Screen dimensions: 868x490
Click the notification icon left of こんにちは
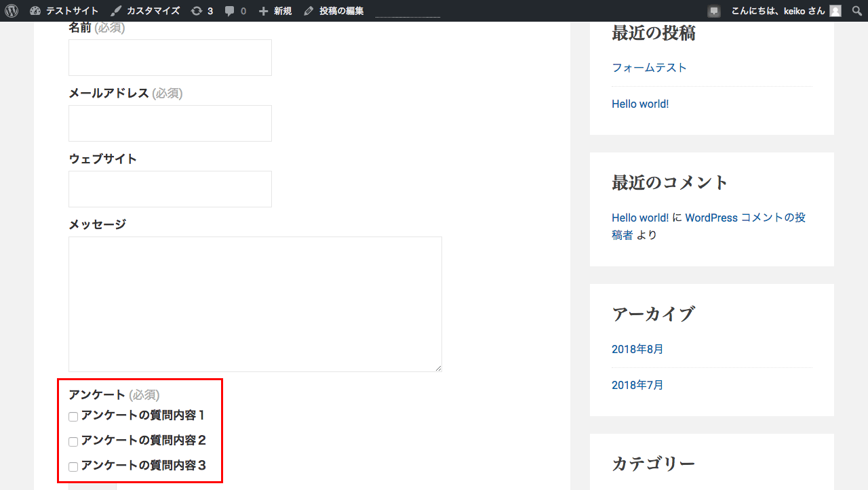714,11
